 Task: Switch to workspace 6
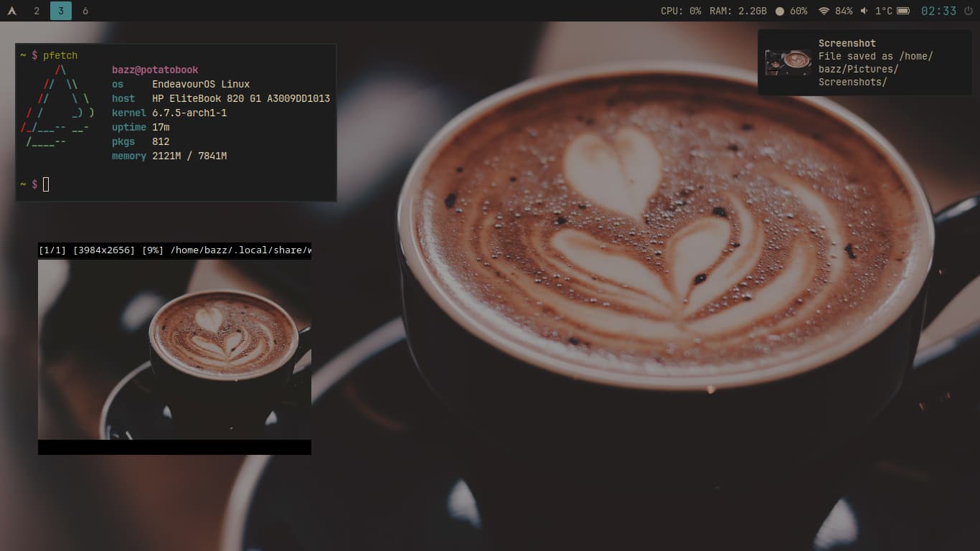[85, 11]
